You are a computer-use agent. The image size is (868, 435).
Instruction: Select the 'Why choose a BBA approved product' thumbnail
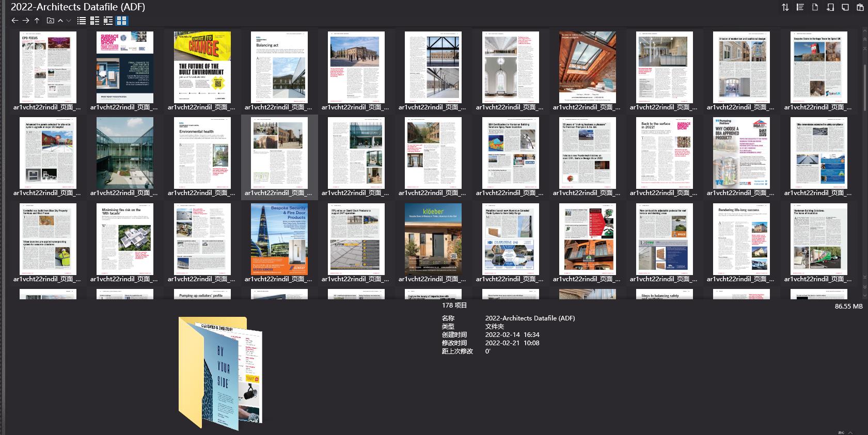741,153
